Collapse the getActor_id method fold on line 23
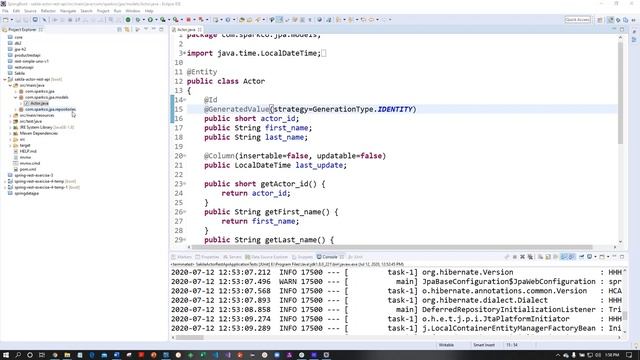640x360 pixels. click(184, 184)
